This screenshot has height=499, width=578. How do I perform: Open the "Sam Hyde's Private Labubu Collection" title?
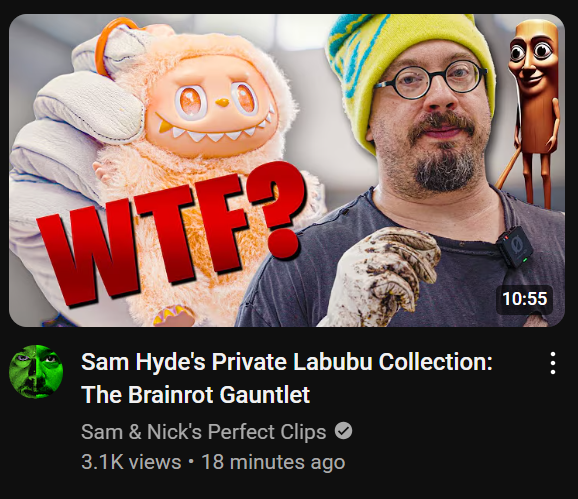[286, 362]
